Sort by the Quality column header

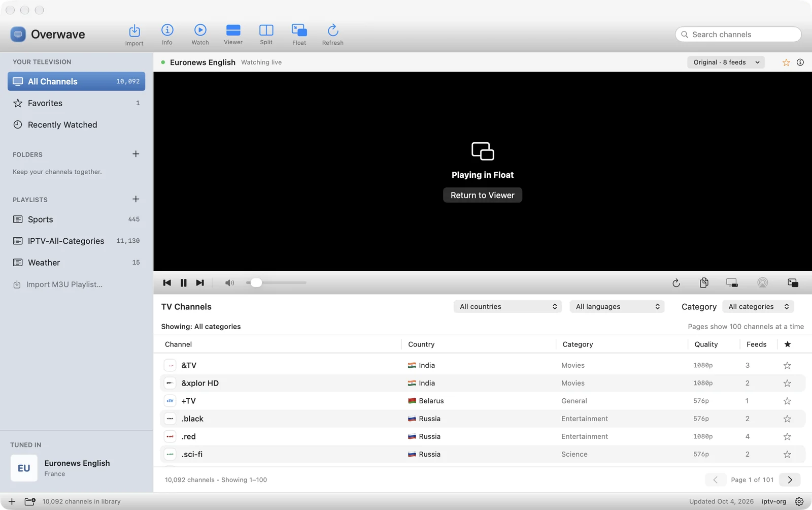pyautogui.click(x=706, y=344)
